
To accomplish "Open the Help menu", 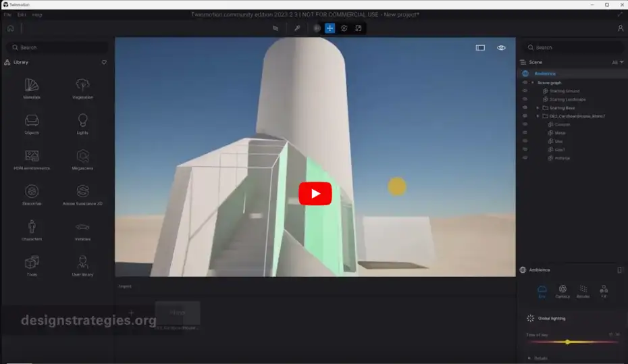I will pyautogui.click(x=37, y=14).
